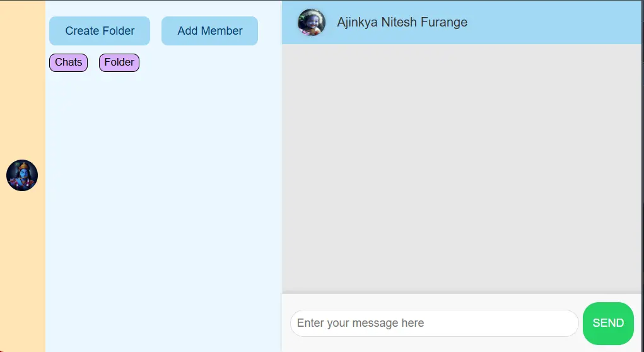Click the orange sidebar area above the avatar
The height and width of the screenshot is (352, 644).
[22, 82]
